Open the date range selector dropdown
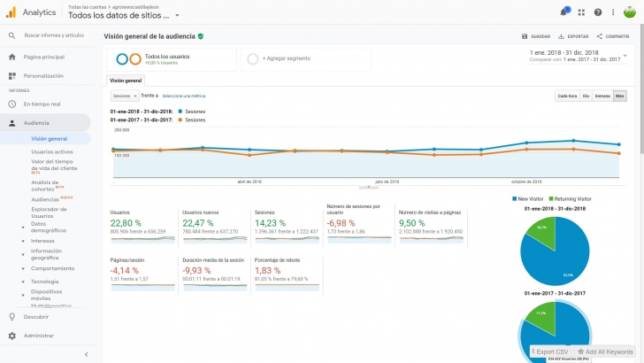 pyautogui.click(x=623, y=56)
